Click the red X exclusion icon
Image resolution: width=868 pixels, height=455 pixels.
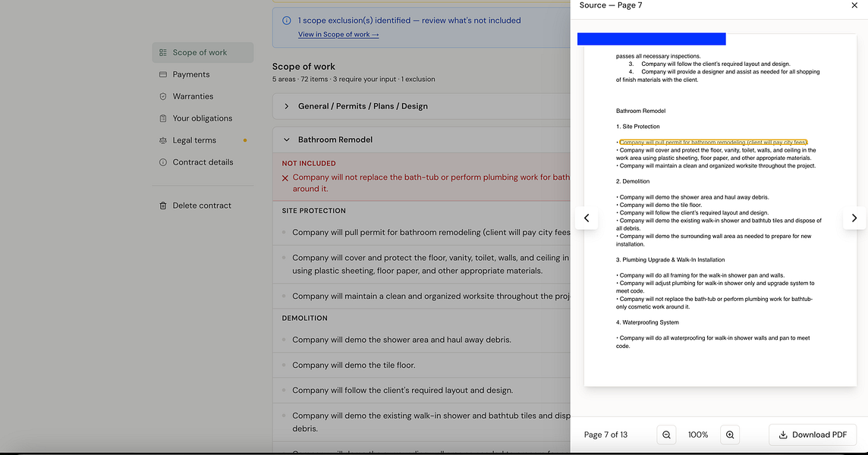coord(285,177)
